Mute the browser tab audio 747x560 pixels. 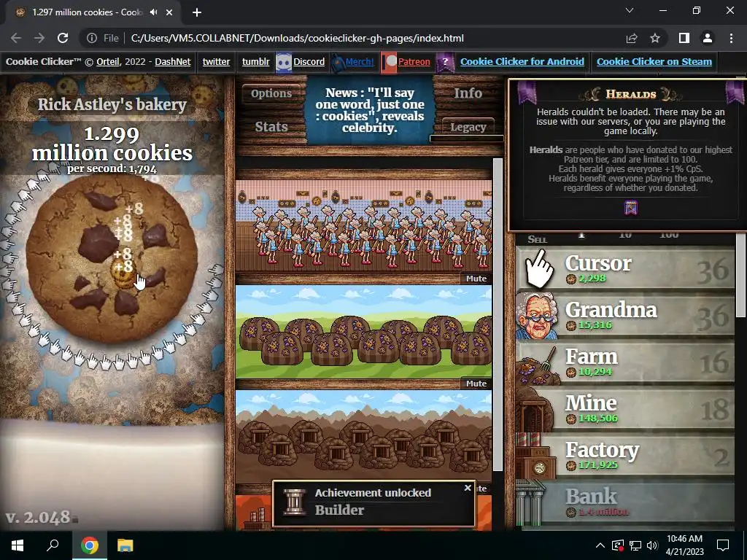click(153, 12)
